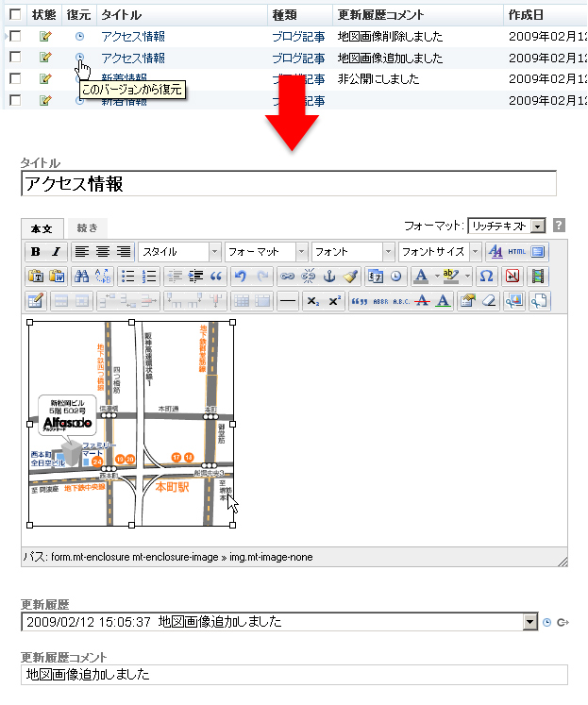Toggle bold formatting in editor toolbar
This screenshot has width=588, height=705.
[x=36, y=252]
